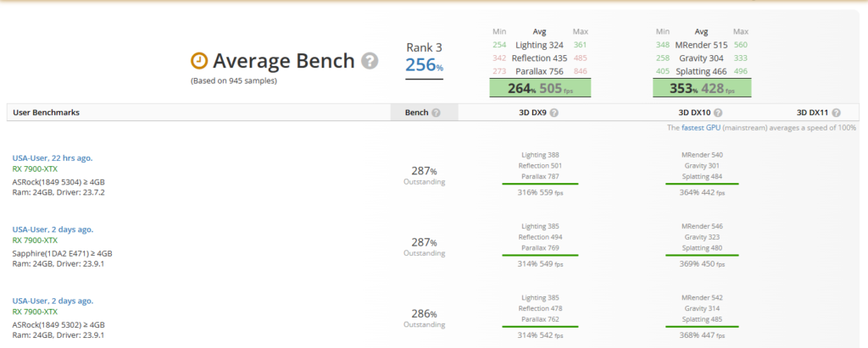Click RX 7900-XTX link in ASRock 5304 entry
868x348 pixels.
click(36, 169)
